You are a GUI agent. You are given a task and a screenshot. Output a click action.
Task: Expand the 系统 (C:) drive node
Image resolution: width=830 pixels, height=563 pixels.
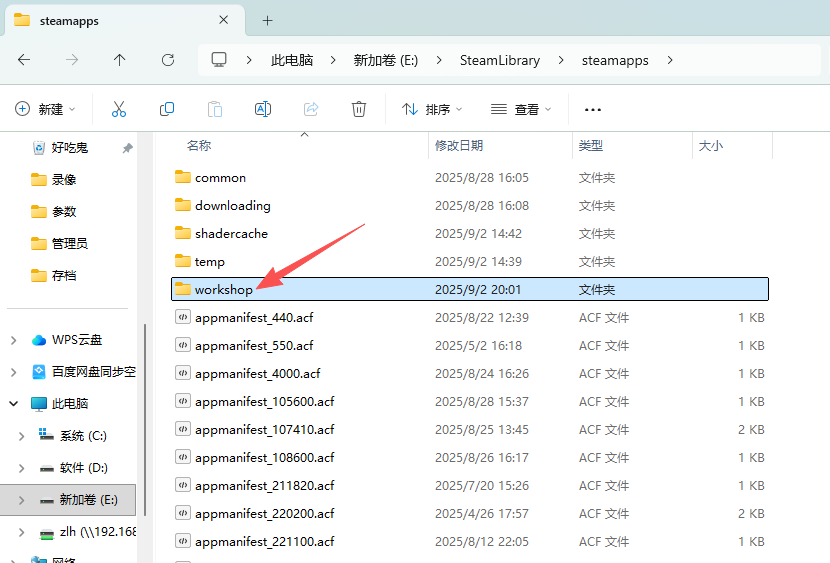click(x=22, y=436)
